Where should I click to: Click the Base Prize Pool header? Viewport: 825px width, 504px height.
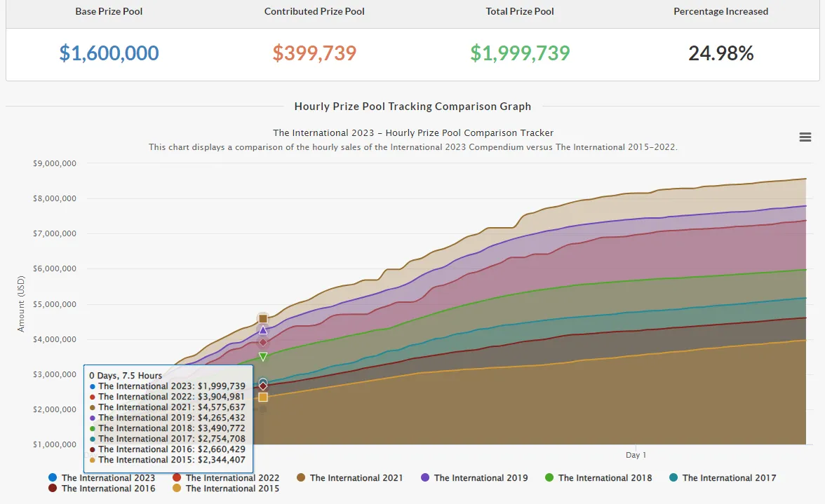tap(109, 11)
